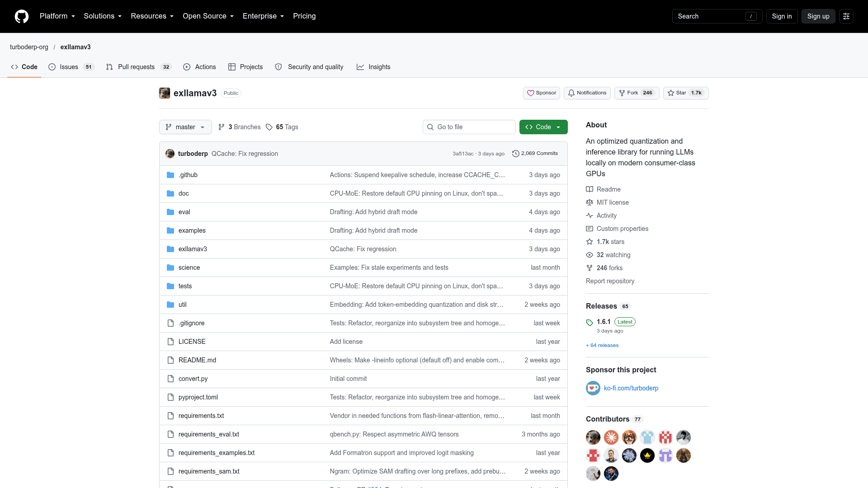Open the Notifications bell button
This screenshot has width=868, height=488.
[587, 93]
